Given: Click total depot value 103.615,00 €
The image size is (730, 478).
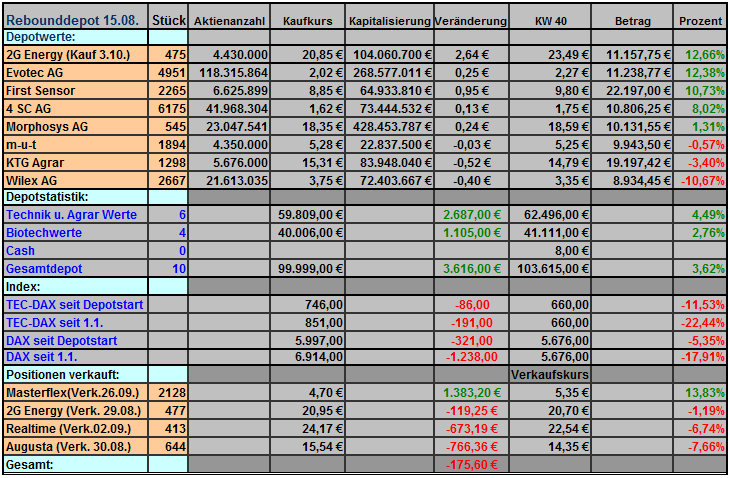Looking at the screenshot, I should click(x=550, y=269).
